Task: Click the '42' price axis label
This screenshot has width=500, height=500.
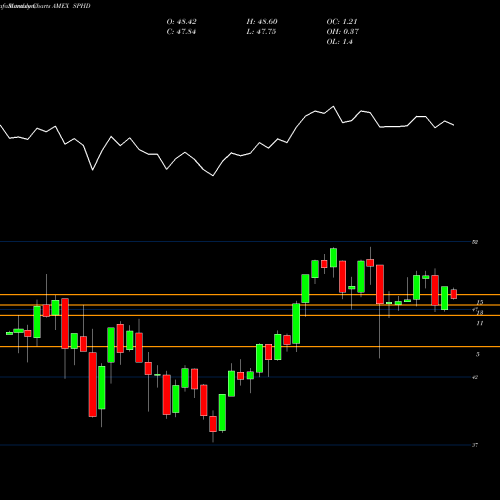Action: point(475,377)
